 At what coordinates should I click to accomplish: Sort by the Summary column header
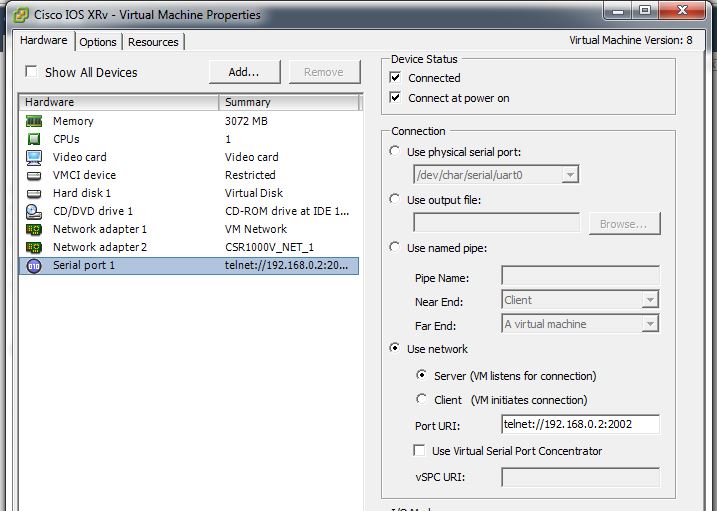(x=289, y=102)
